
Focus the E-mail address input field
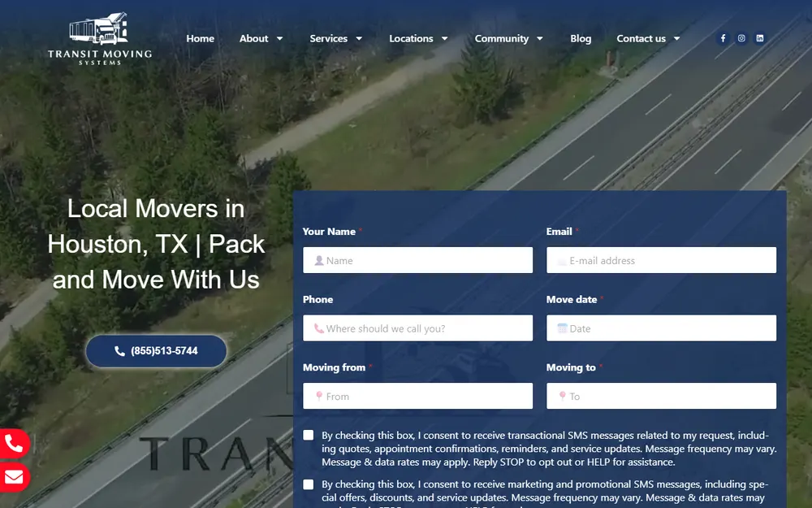click(661, 260)
